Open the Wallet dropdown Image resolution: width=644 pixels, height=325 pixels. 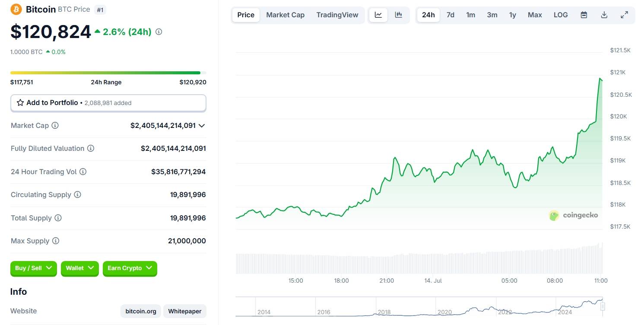[x=80, y=268]
